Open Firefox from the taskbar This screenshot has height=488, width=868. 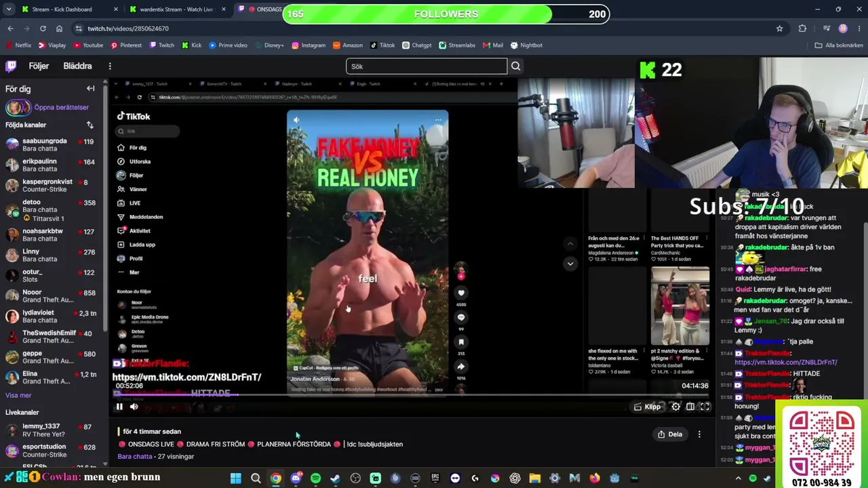click(595, 479)
